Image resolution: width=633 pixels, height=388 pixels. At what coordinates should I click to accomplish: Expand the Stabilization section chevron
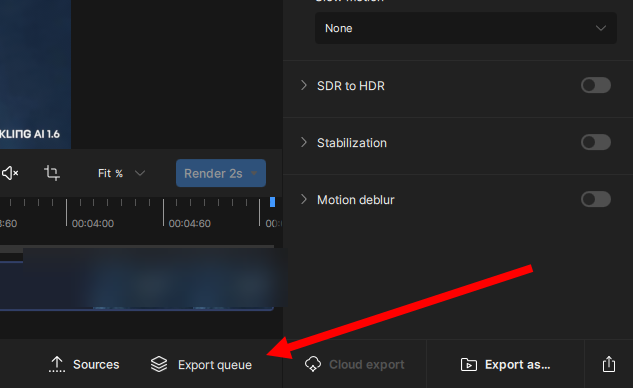coord(304,142)
